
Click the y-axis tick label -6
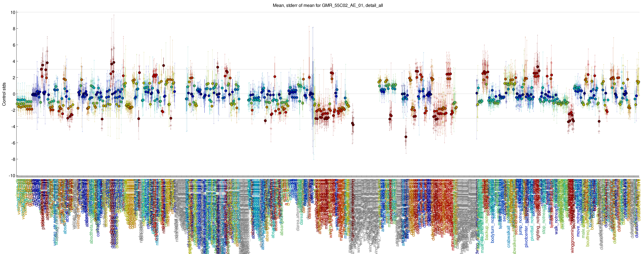tap(13, 143)
